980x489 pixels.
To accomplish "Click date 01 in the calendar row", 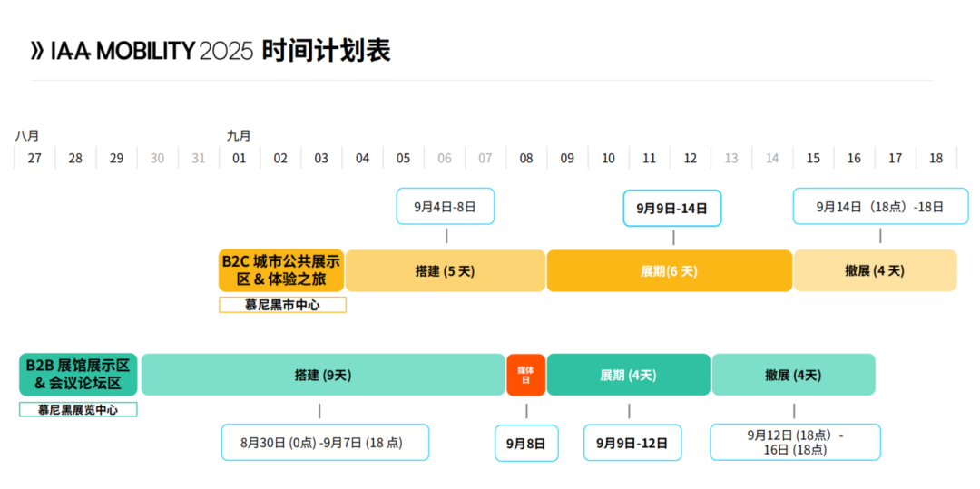I will tap(240, 159).
